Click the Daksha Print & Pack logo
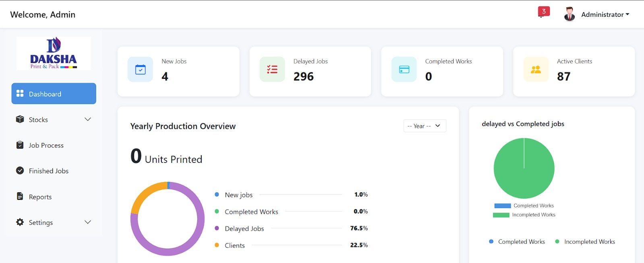 pyautogui.click(x=54, y=53)
